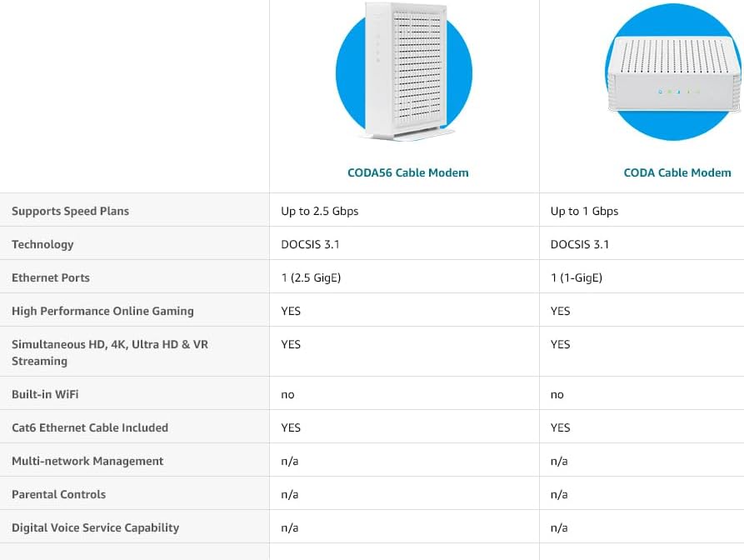Select the Technology row label
The width and height of the screenshot is (744, 560).
pos(42,244)
